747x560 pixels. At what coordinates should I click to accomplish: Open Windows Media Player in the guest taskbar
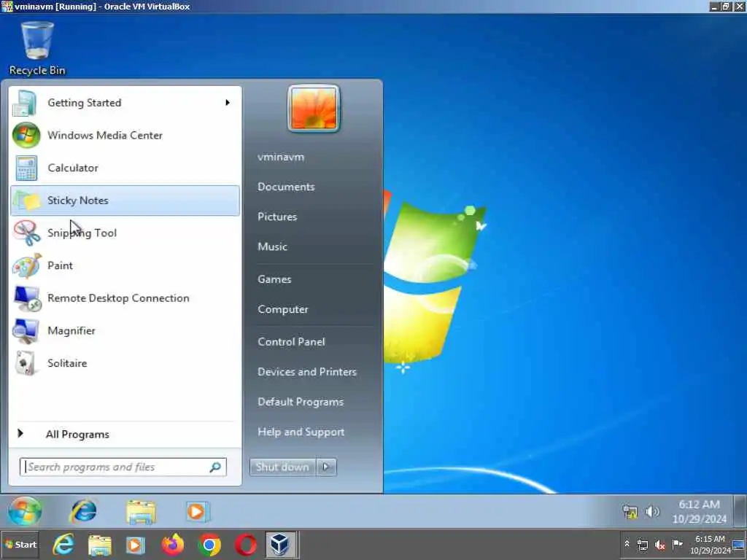coord(196,512)
